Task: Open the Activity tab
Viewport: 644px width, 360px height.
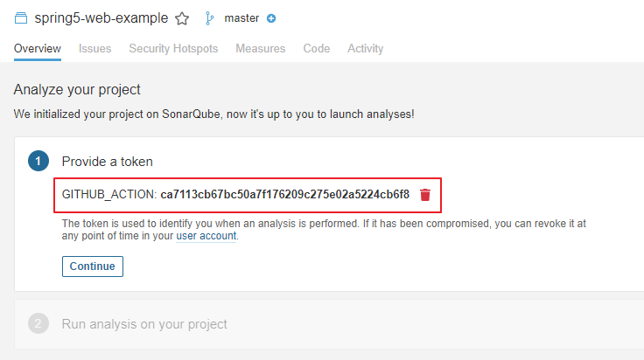Action: (365, 49)
